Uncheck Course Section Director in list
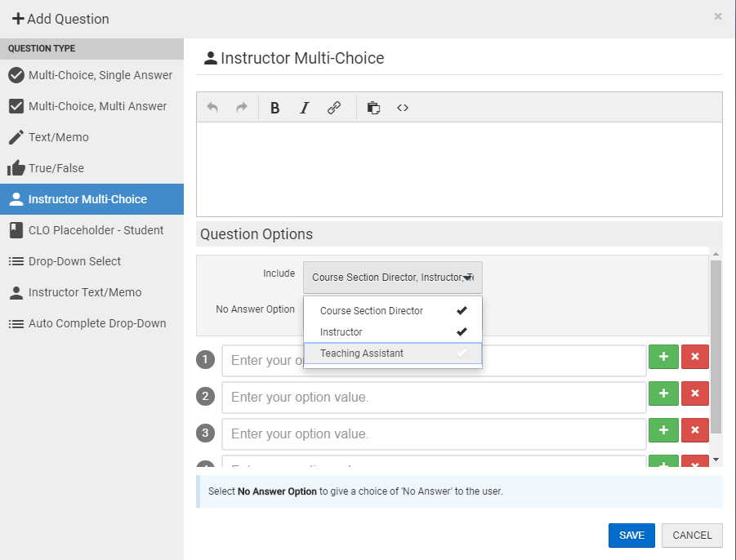 [x=392, y=310]
